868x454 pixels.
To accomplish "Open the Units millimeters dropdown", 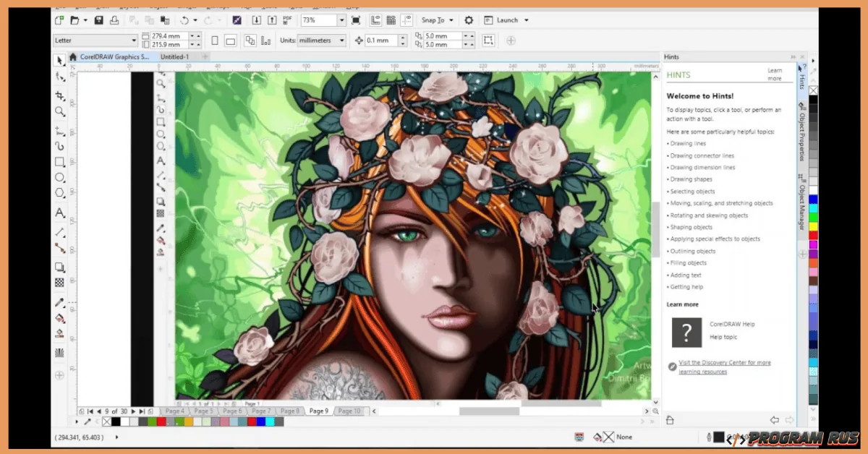I will pos(321,40).
